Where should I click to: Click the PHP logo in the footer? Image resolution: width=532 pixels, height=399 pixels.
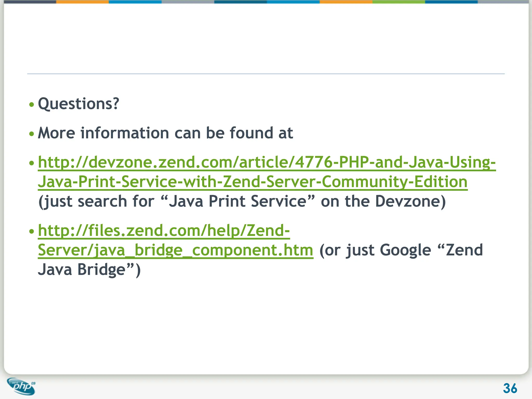pyautogui.click(x=21, y=386)
